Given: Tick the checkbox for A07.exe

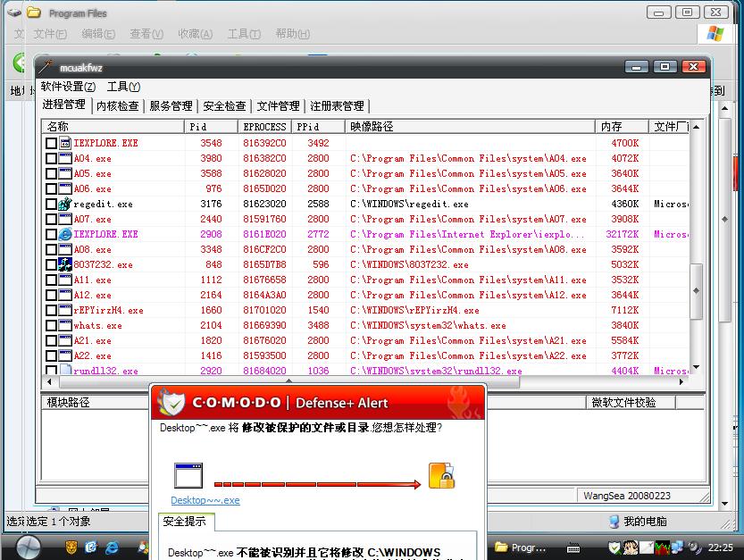Looking at the screenshot, I should pyautogui.click(x=51, y=219).
